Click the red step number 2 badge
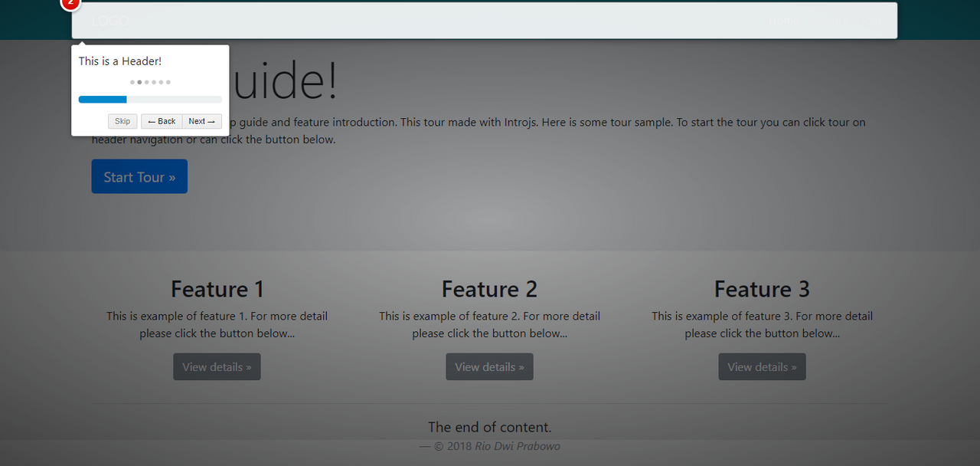The image size is (980, 466). coord(70,5)
